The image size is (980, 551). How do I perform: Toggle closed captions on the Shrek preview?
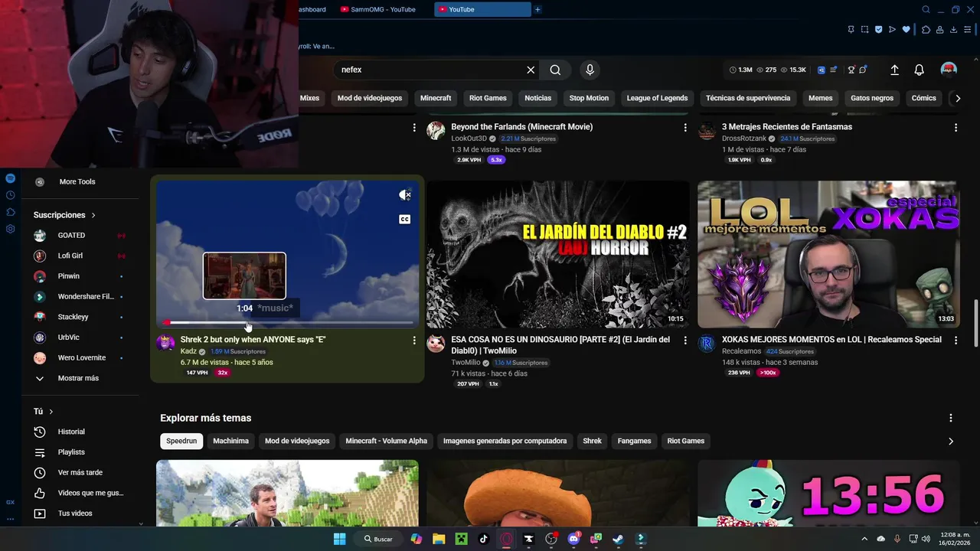405,220
